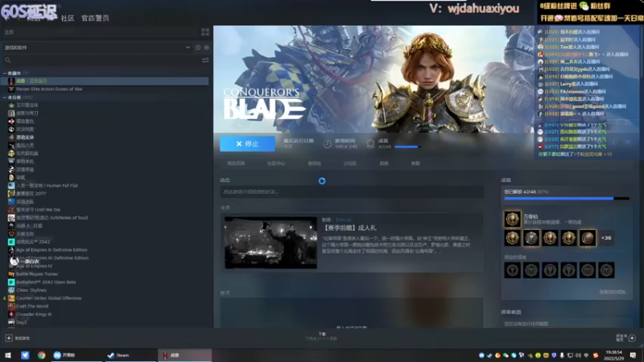Open advanced filter options icon by search
Screen dimensions: 644x362
(x=205, y=60)
